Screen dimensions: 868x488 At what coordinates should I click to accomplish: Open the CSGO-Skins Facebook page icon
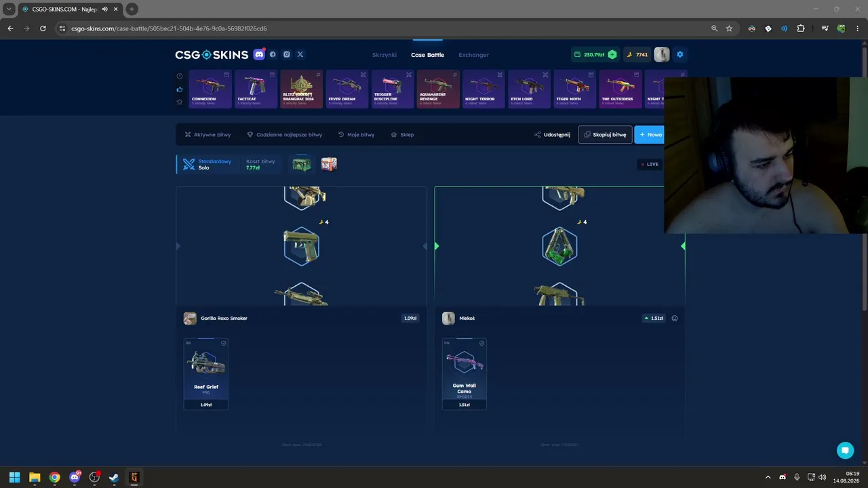(273, 54)
